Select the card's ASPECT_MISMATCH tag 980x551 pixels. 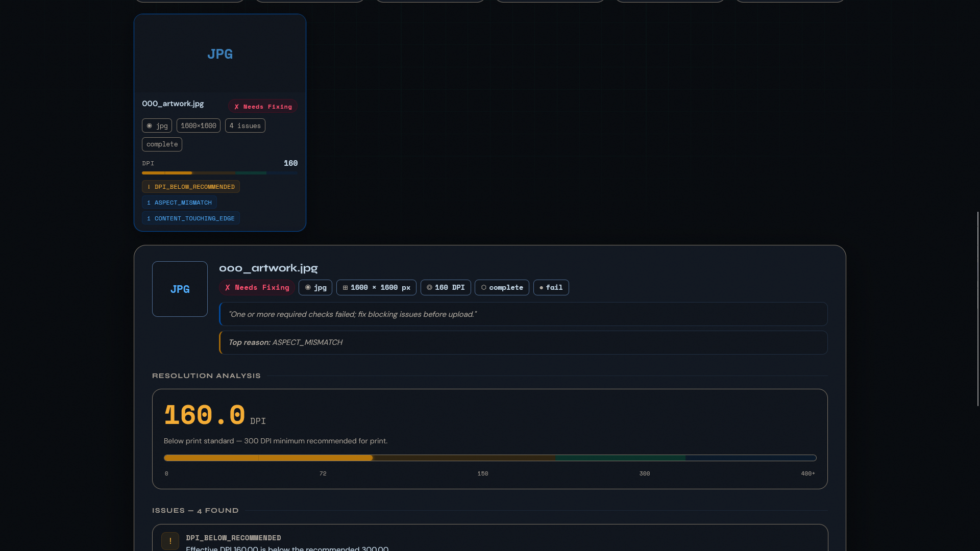pyautogui.click(x=179, y=203)
